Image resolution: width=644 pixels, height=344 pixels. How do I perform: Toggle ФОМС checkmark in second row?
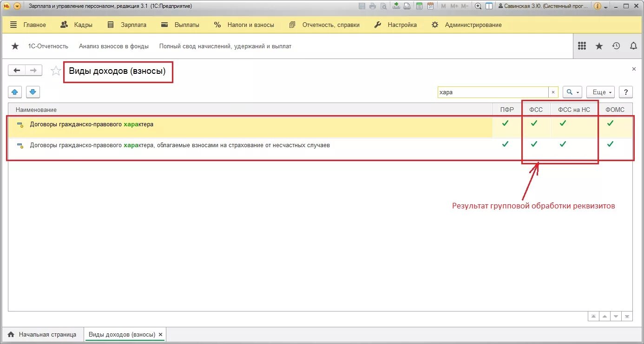point(610,144)
